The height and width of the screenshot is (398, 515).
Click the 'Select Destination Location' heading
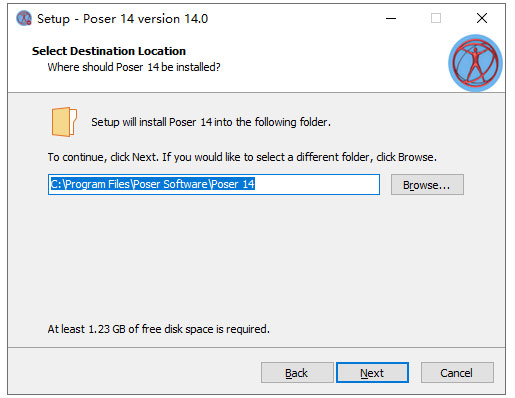click(x=109, y=51)
